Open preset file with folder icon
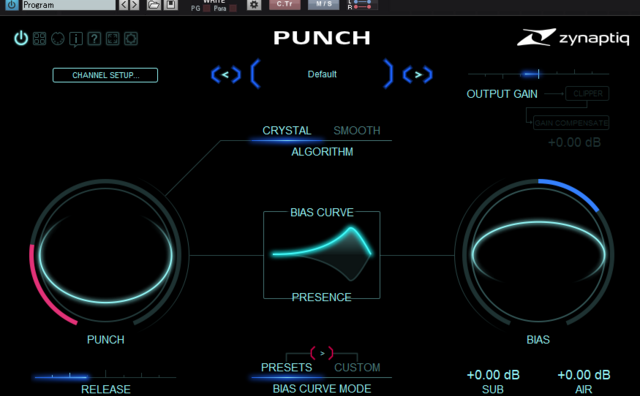640x396 pixels. click(x=153, y=5)
